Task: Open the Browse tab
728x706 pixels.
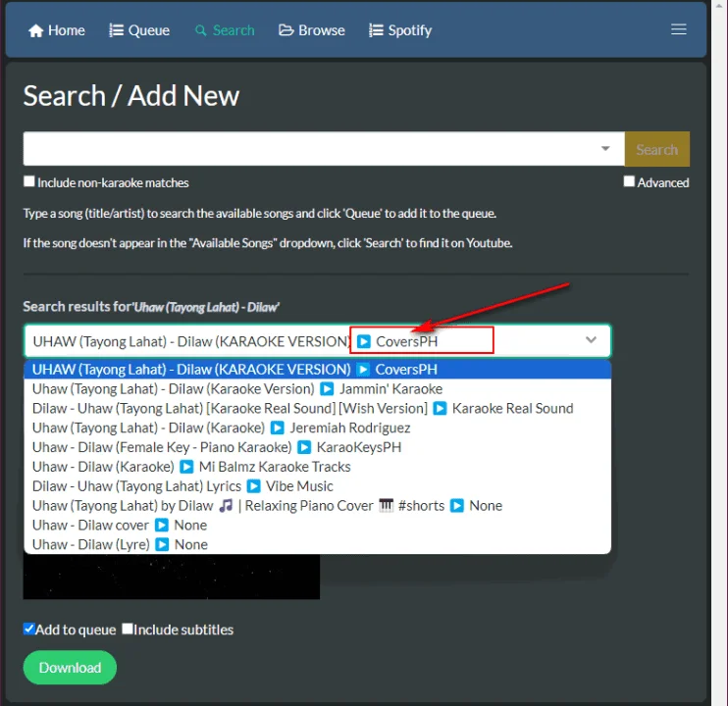Action: tap(312, 30)
